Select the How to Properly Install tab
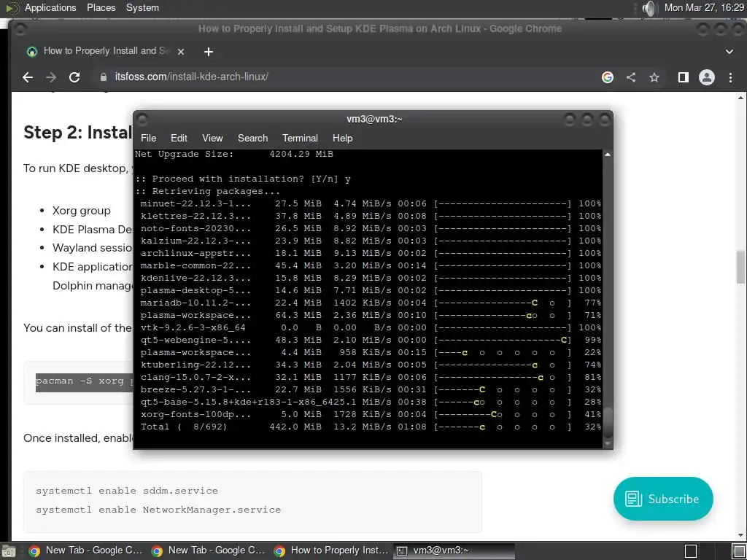Viewport: 747px width, 560px height. (105, 51)
